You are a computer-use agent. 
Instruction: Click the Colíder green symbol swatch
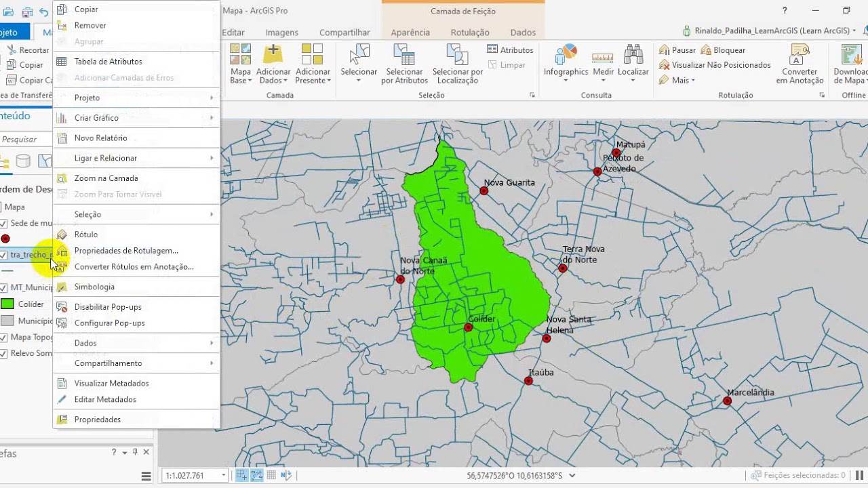(7, 304)
